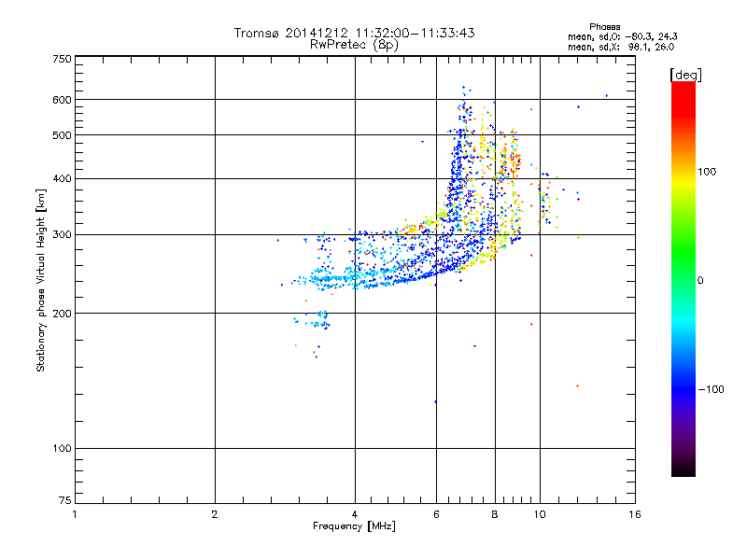Click the '1' frequency tick label

coord(75,514)
